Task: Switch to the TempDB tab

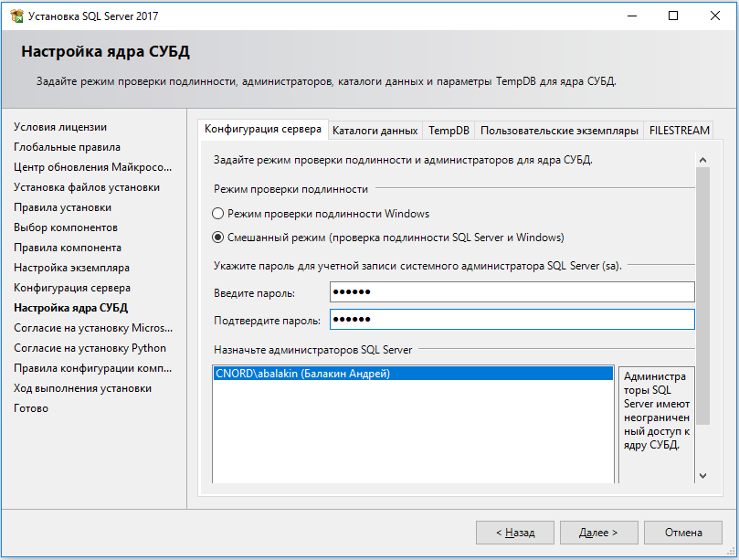Action: 449,131
